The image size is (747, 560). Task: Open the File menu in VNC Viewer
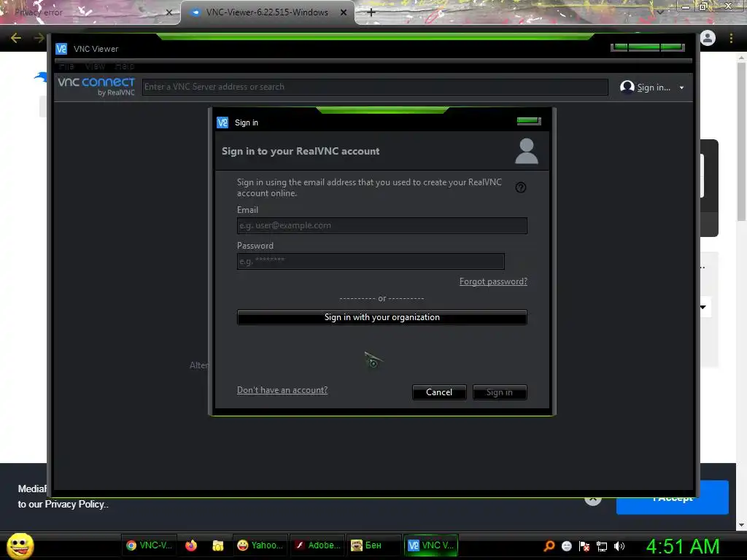[66, 66]
